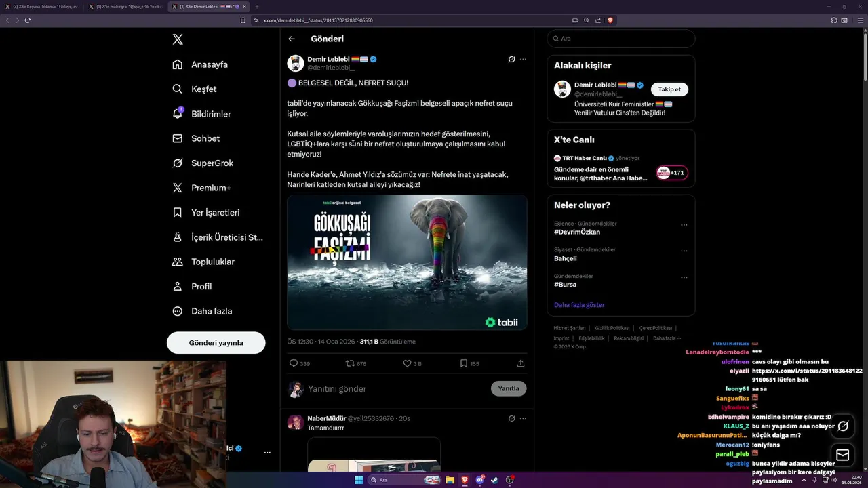Open the account menu three dots
868x488 pixels.
(x=267, y=452)
